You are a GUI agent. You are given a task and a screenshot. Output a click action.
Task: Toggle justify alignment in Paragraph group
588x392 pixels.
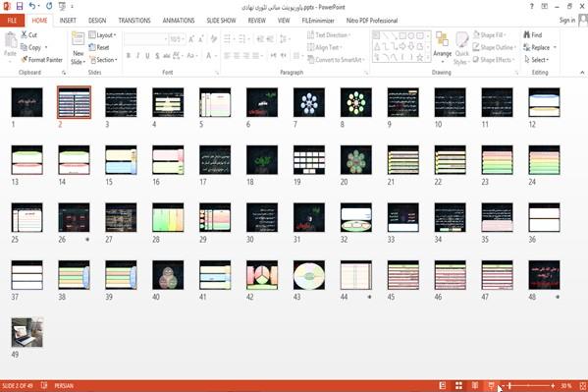tap(256, 56)
